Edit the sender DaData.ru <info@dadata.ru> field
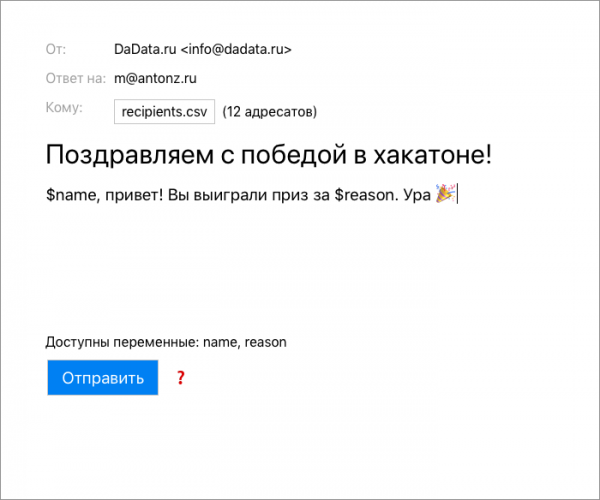This screenshot has width=600, height=500. (203, 49)
